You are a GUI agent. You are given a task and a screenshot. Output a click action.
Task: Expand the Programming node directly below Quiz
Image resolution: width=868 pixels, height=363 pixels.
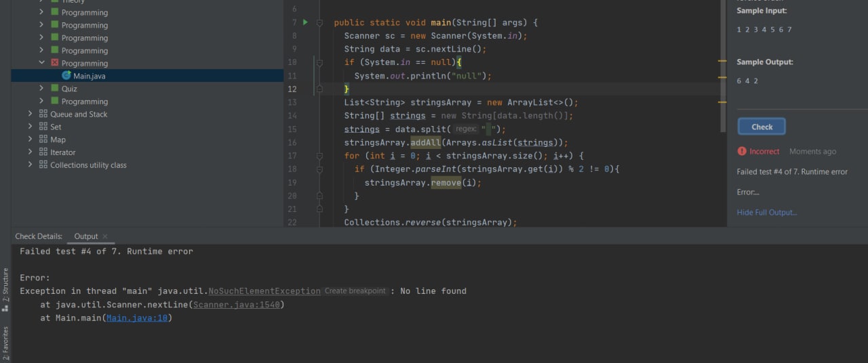tap(42, 101)
